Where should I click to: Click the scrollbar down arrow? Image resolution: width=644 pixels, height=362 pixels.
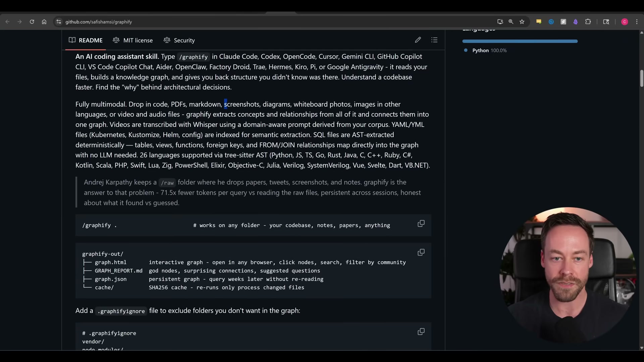[x=641, y=348]
